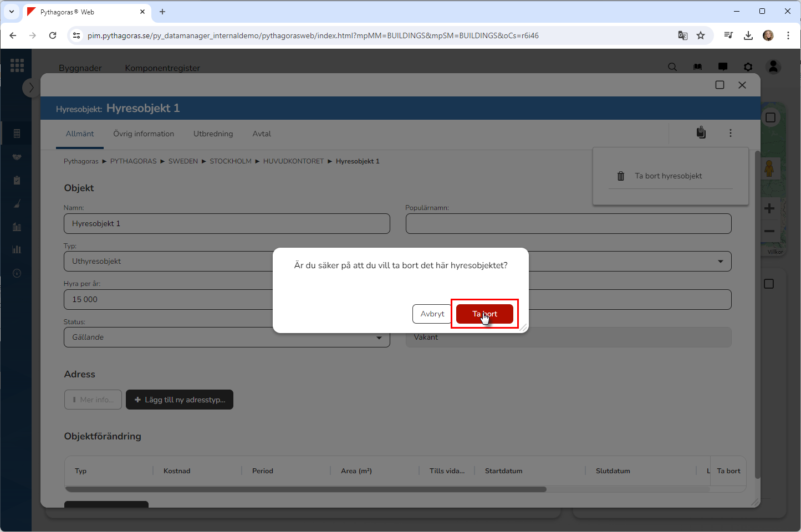Open the app launcher grid icon
Viewport: 801px width, 532px height.
pyautogui.click(x=17, y=65)
